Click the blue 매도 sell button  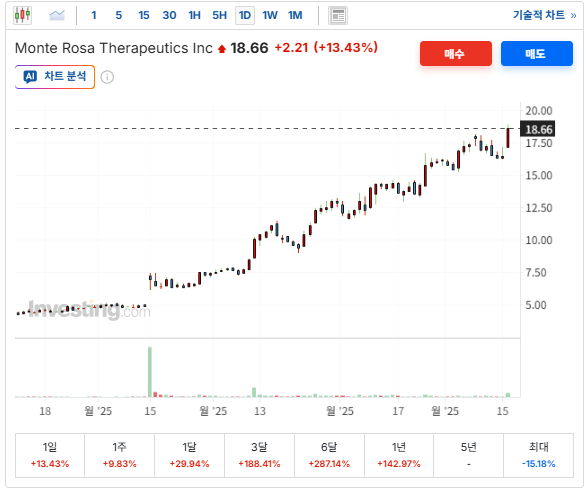pyautogui.click(x=536, y=53)
